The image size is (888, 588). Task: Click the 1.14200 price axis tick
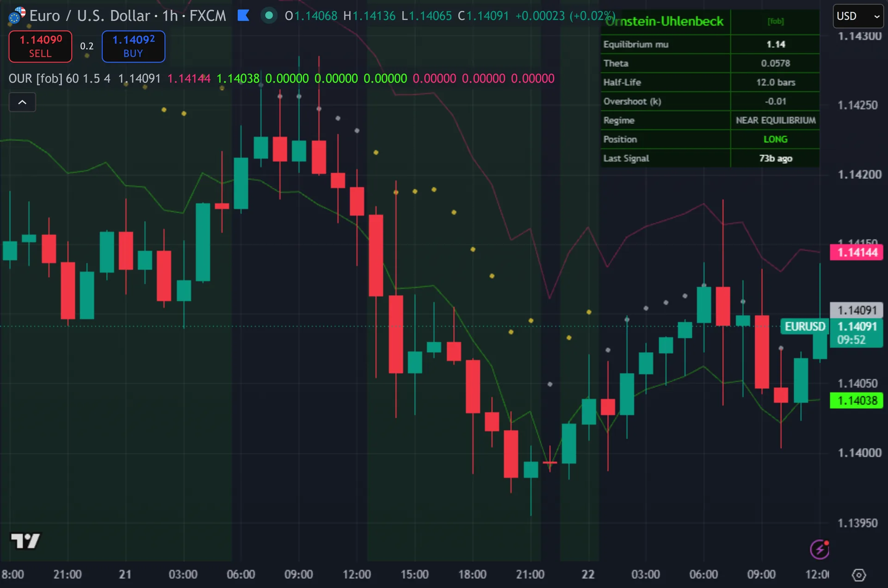pyautogui.click(x=859, y=175)
